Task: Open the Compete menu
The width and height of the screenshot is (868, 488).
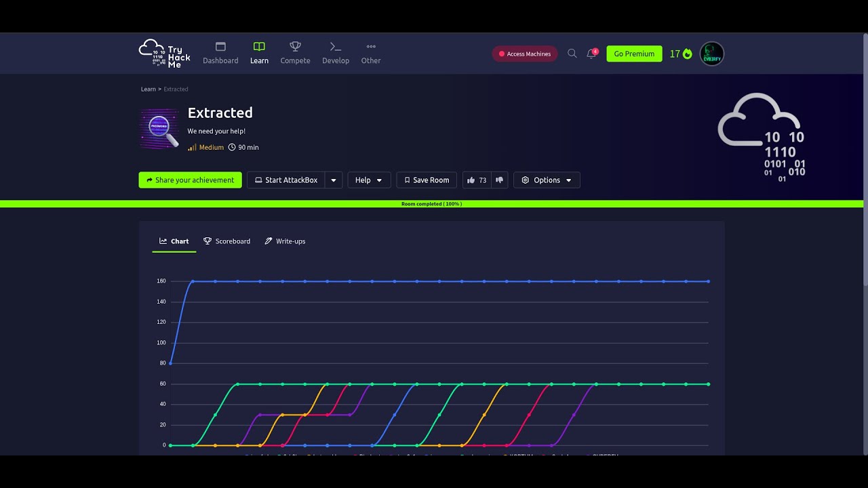Action: coord(295,54)
